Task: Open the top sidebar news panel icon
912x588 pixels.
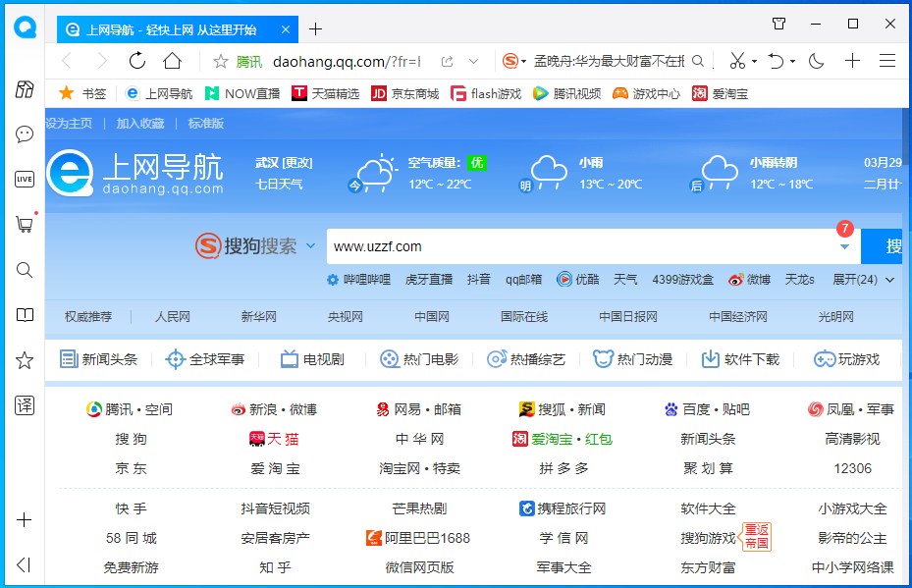Action: 25,89
